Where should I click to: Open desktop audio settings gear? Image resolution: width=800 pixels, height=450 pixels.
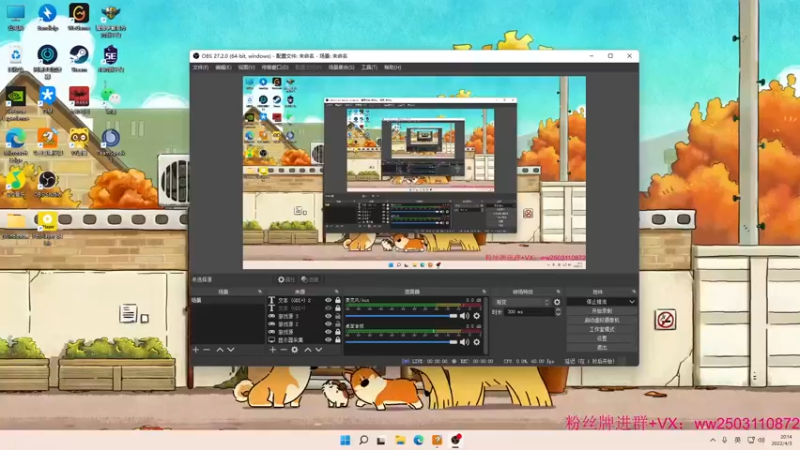[x=477, y=342]
